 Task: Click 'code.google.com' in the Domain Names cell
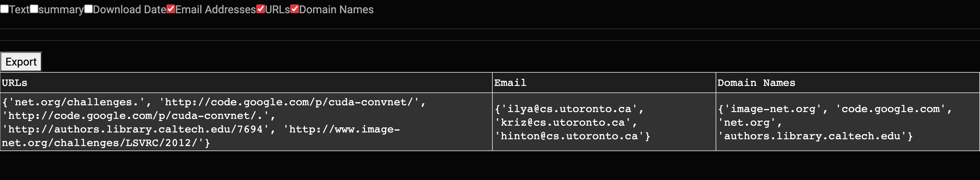[890, 109]
